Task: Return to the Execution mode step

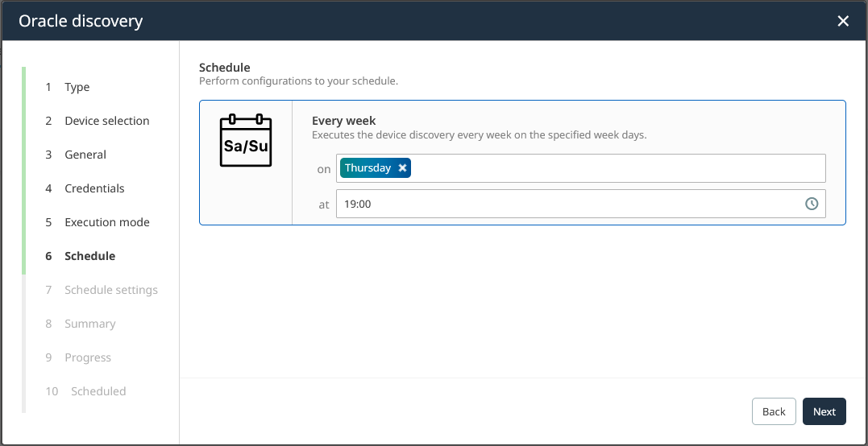Action: 107,222
